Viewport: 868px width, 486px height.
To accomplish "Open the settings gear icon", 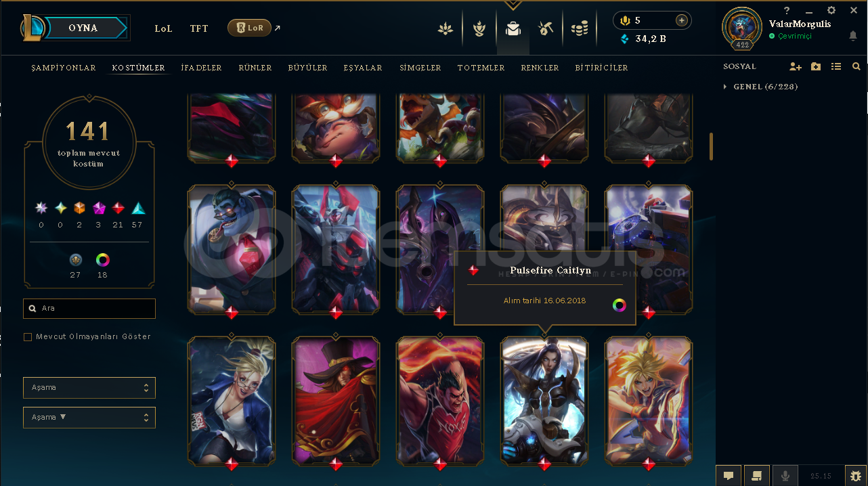I will tap(831, 11).
